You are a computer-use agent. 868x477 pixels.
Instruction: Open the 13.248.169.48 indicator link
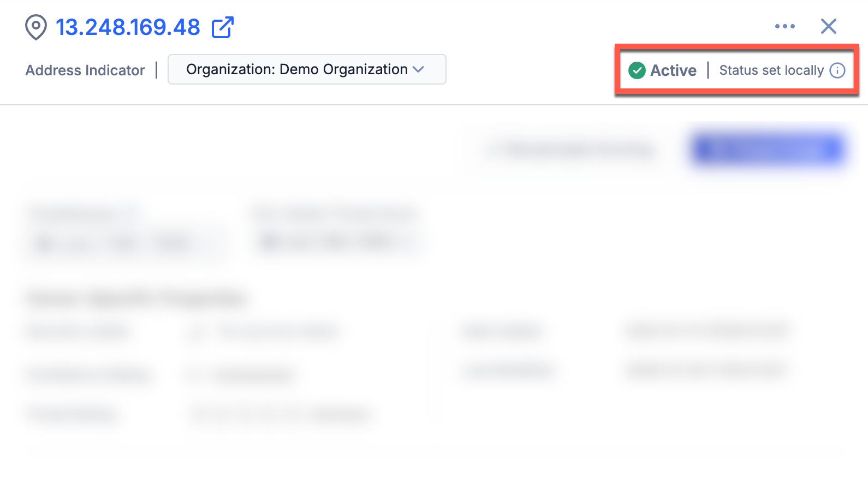click(x=128, y=27)
